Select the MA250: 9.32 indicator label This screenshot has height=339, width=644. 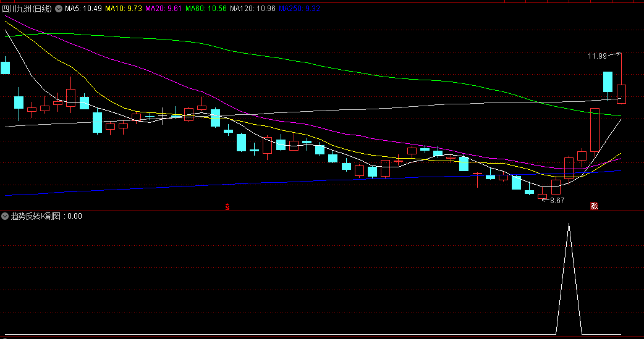click(299, 9)
